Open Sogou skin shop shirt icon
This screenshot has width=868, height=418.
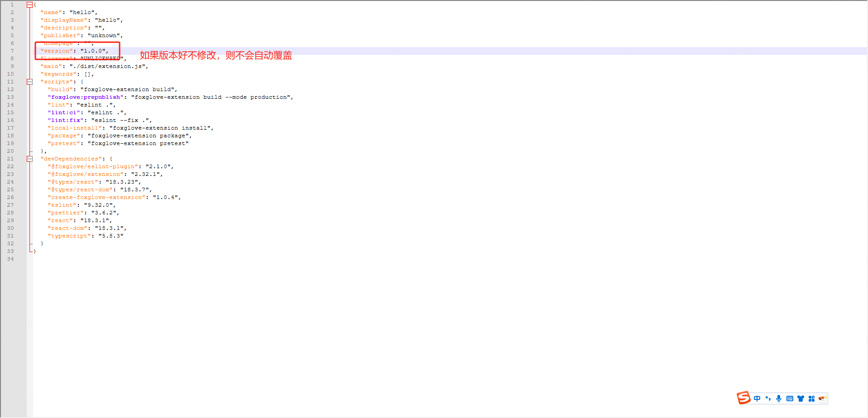[800, 399]
